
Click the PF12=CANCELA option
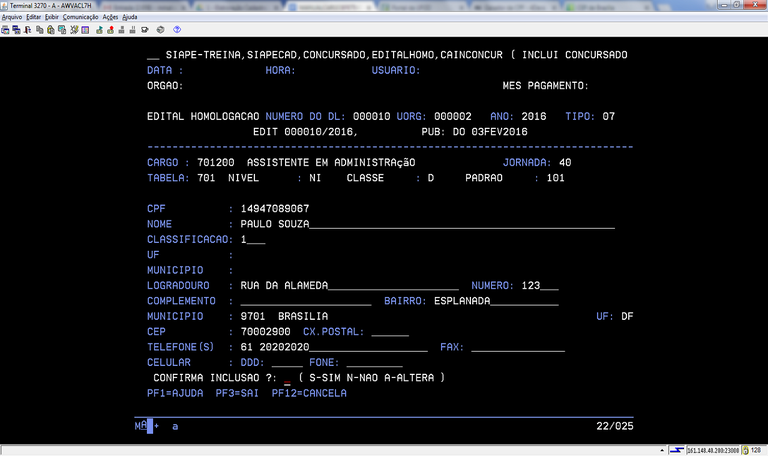(x=309, y=394)
